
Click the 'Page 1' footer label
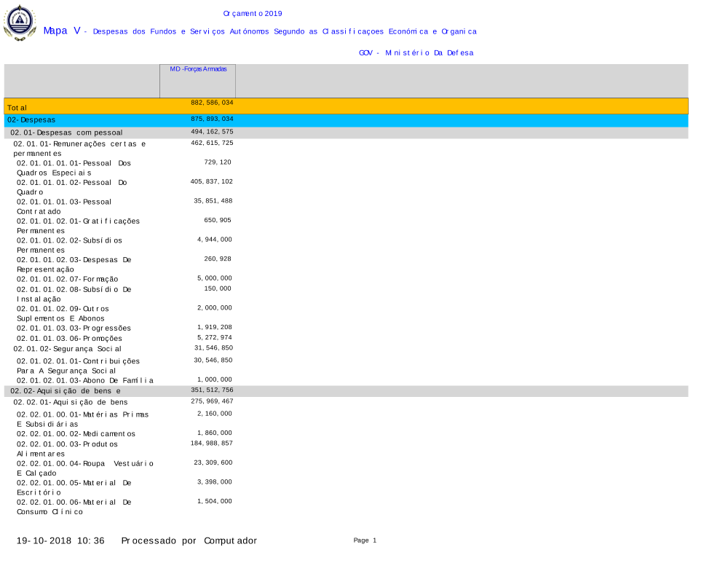point(365,540)
